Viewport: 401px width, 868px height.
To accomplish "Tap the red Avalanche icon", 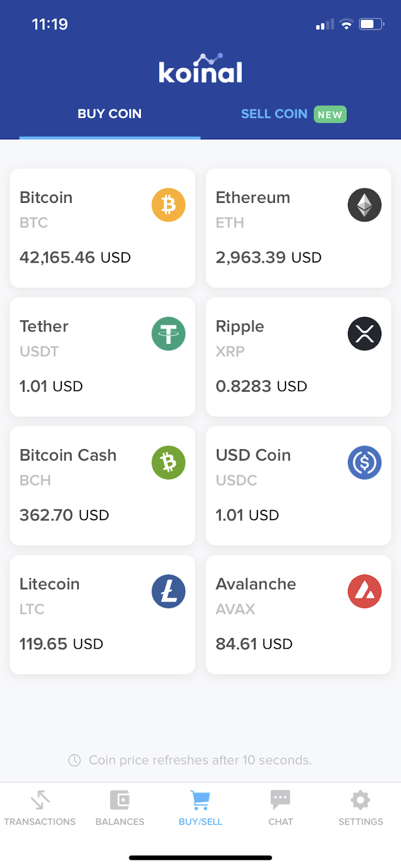I will point(364,591).
